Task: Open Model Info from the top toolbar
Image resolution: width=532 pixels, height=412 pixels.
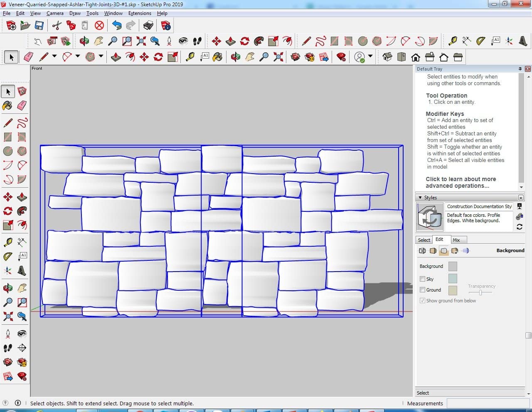Action: point(166,26)
